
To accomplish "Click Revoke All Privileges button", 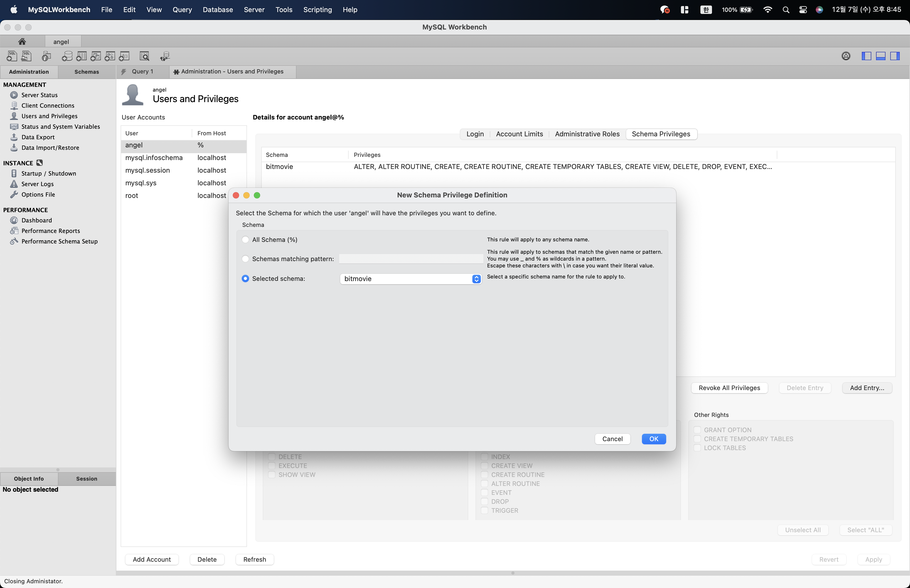I will point(729,388).
